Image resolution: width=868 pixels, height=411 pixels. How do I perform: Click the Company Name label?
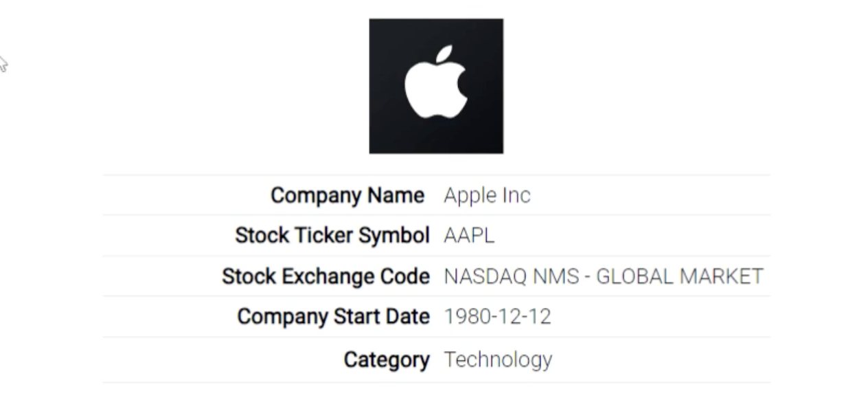347,195
